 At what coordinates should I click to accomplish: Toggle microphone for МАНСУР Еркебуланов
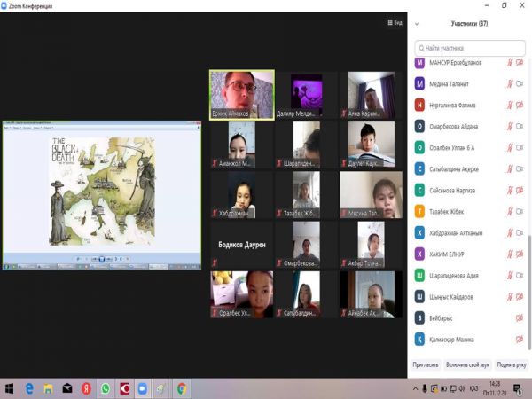coord(510,63)
